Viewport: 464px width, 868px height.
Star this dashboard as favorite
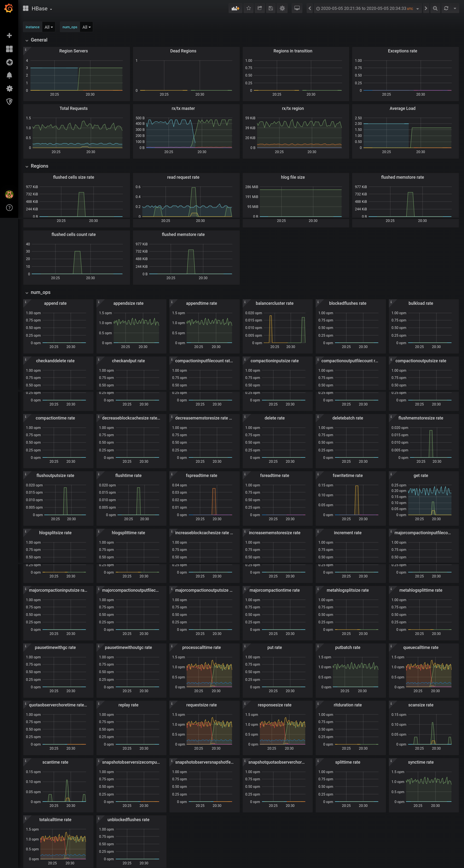[248, 8]
